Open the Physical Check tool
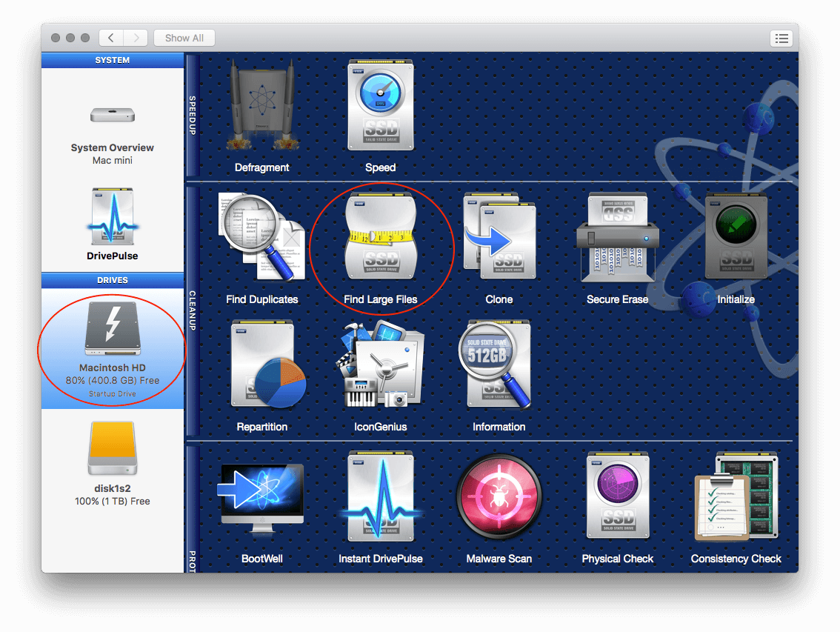840x632 pixels. point(617,495)
